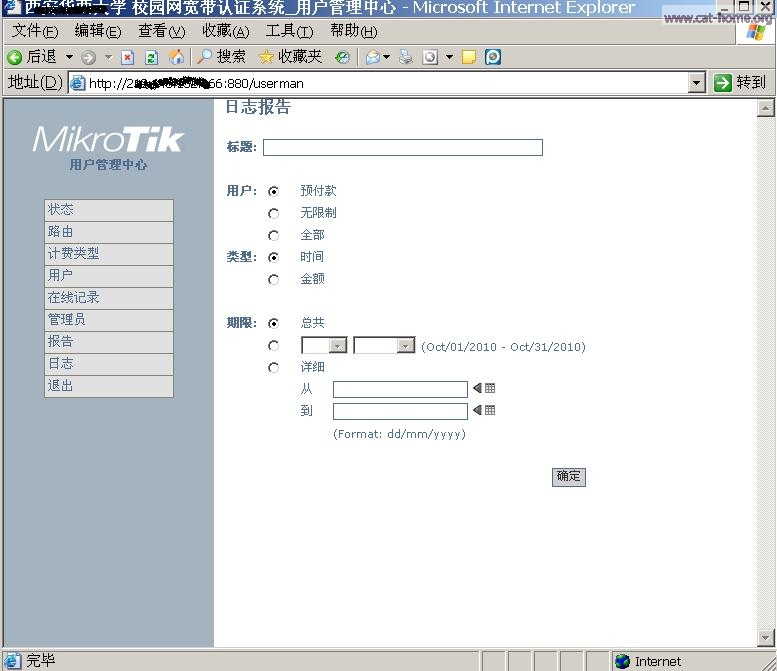Screen dimensions: 777x671
Task: Expand the first period dropdown list
Action: 338,346
